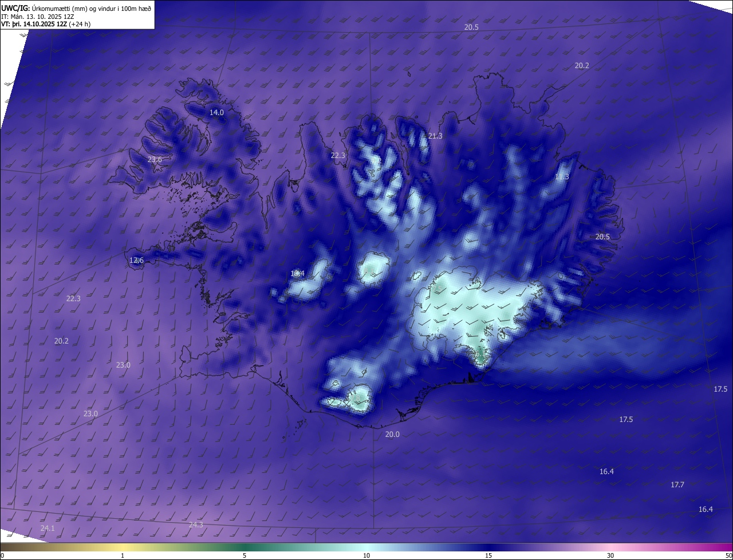Click the 1 label on color scale
This screenshot has width=733, height=560.
click(x=123, y=555)
